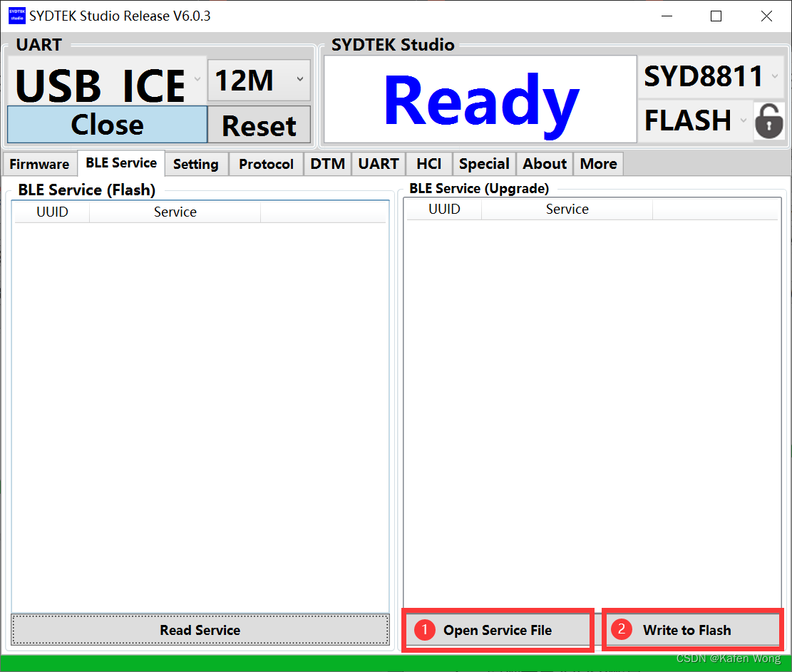This screenshot has height=672, width=792.
Task: Switch to the Firmware tab
Action: point(39,164)
